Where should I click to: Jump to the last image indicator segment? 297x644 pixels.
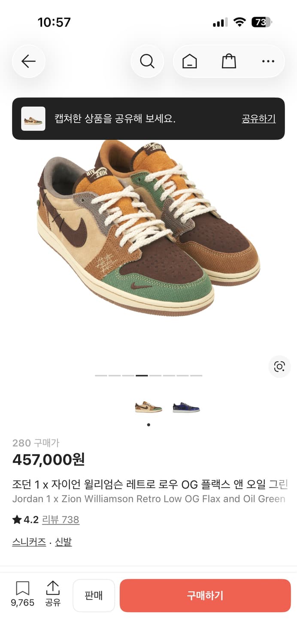196,376
